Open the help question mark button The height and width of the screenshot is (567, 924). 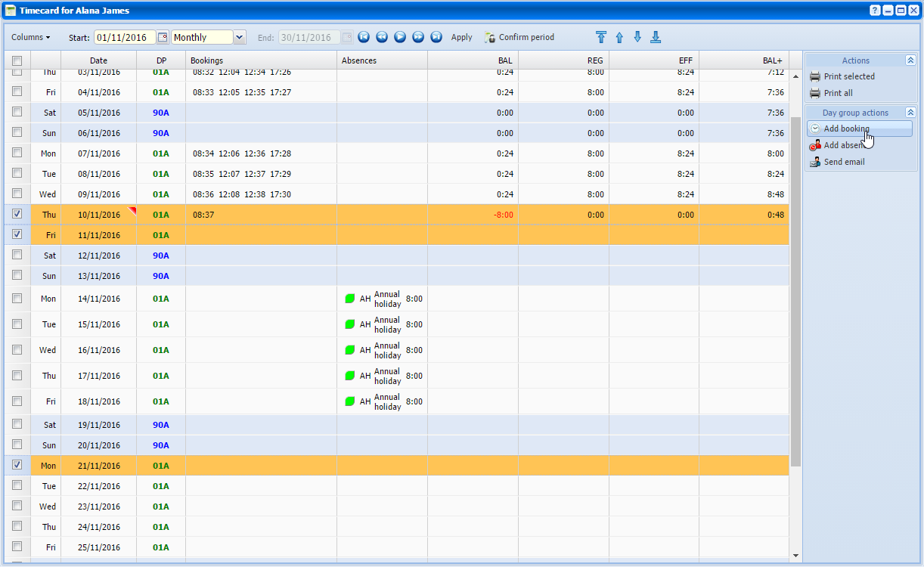point(875,11)
